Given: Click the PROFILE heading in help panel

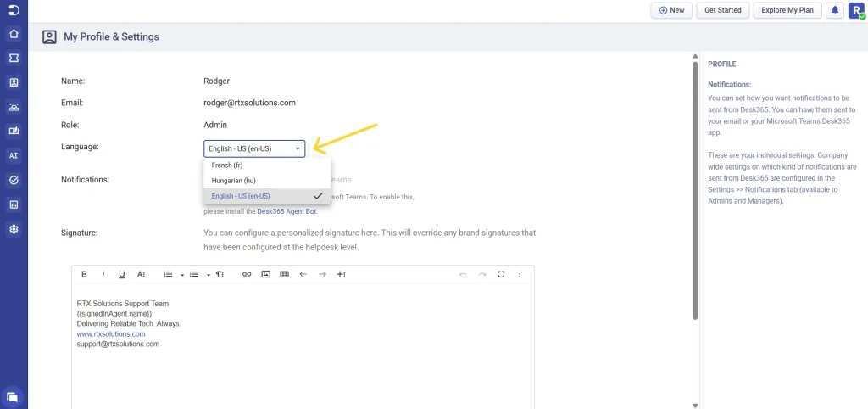Looking at the screenshot, I should [722, 64].
